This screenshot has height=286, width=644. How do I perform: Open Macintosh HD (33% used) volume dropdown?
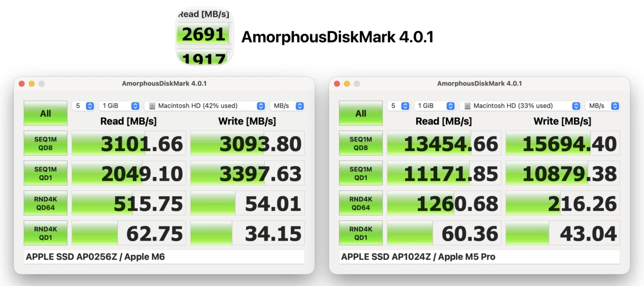tap(520, 106)
